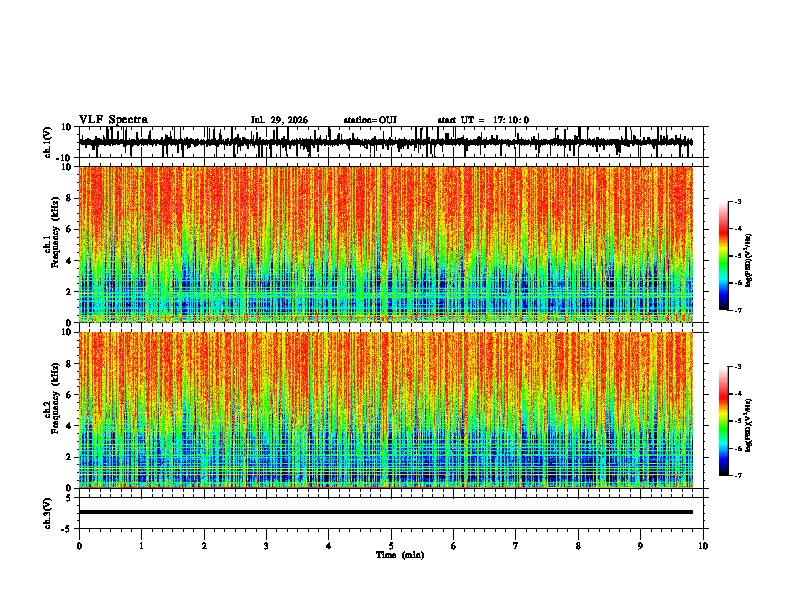Click time axis tick label "1"
This screenshot has width=792, height=612.
141,546
